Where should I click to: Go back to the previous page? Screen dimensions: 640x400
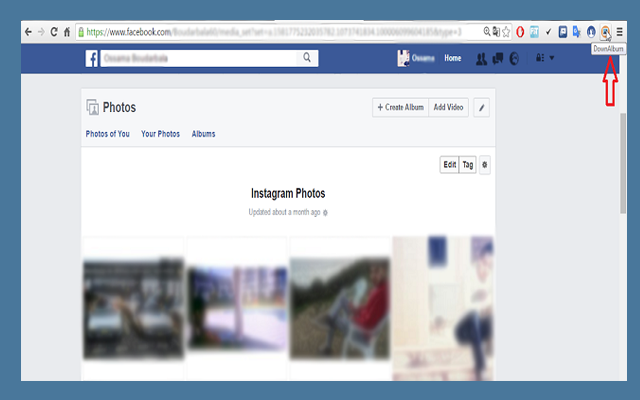(x=27, y=32)
